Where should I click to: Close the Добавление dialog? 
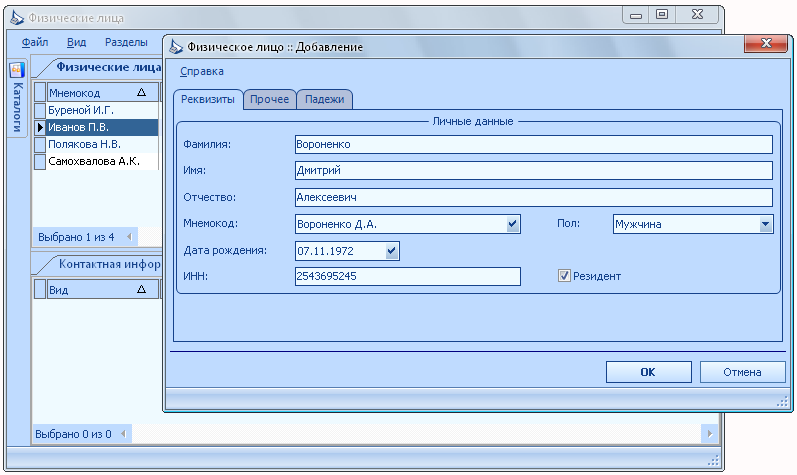(x=766, y=43)
